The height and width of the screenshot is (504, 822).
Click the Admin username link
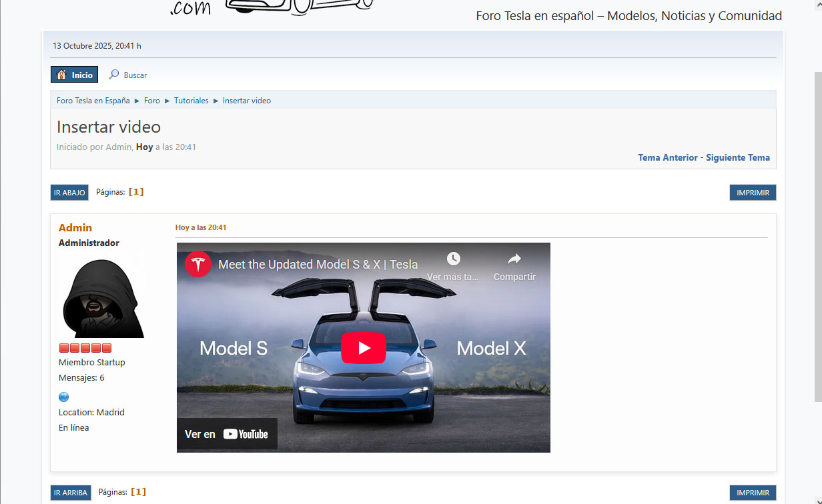(75, 228)
